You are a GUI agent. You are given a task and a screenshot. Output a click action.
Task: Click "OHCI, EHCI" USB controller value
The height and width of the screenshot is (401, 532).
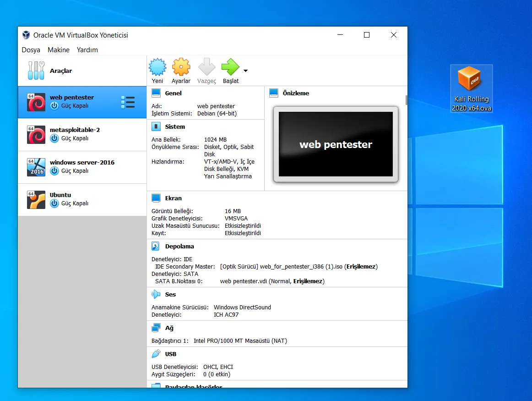coord(218,367)
